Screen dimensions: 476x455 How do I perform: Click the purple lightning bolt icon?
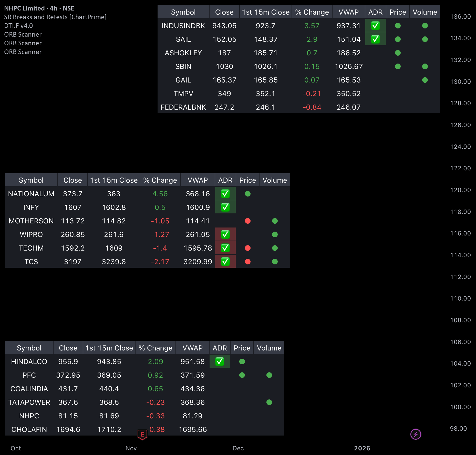(x=416, y=434)
